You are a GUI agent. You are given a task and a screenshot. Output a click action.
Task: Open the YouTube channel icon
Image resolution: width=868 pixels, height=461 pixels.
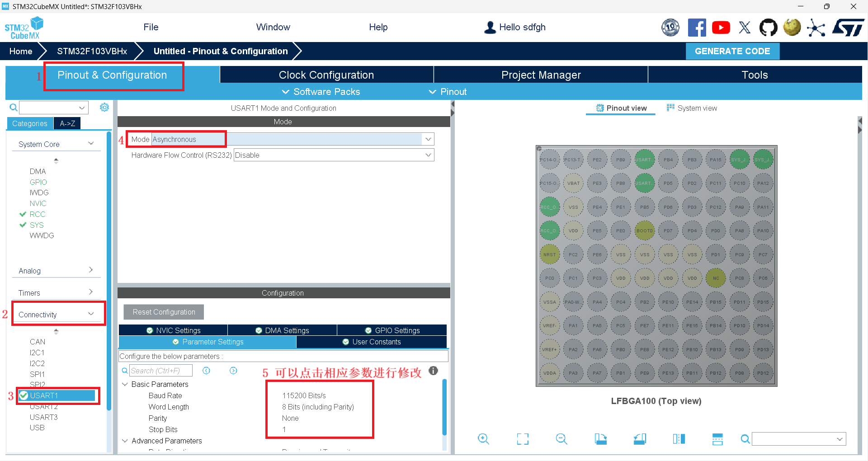point(721,28)
